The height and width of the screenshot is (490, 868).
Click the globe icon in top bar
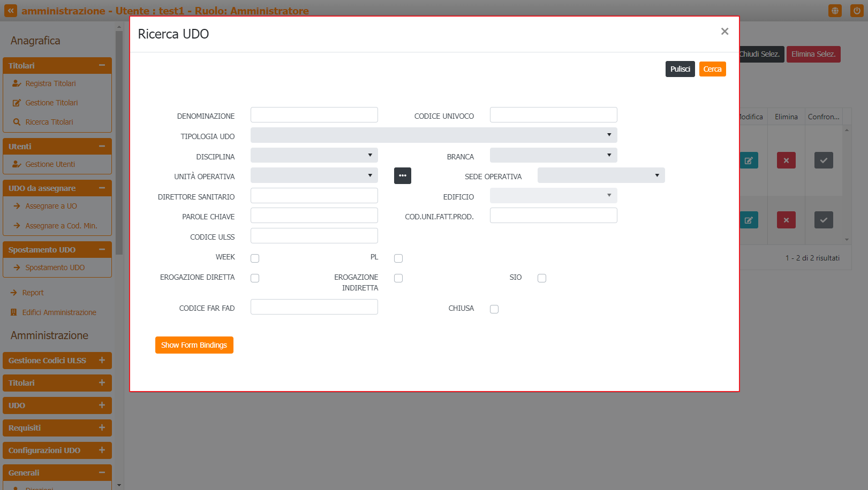tap(835, 11)
